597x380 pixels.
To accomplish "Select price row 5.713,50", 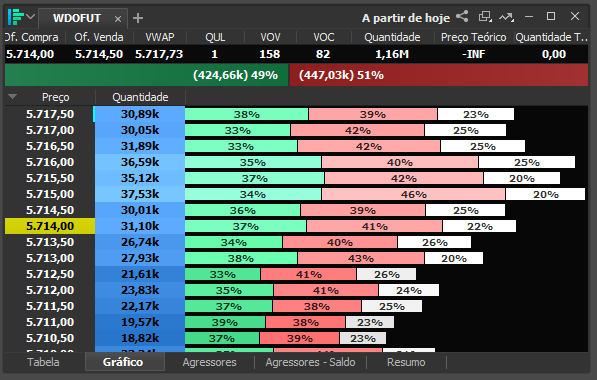I will tap(50, 242).
